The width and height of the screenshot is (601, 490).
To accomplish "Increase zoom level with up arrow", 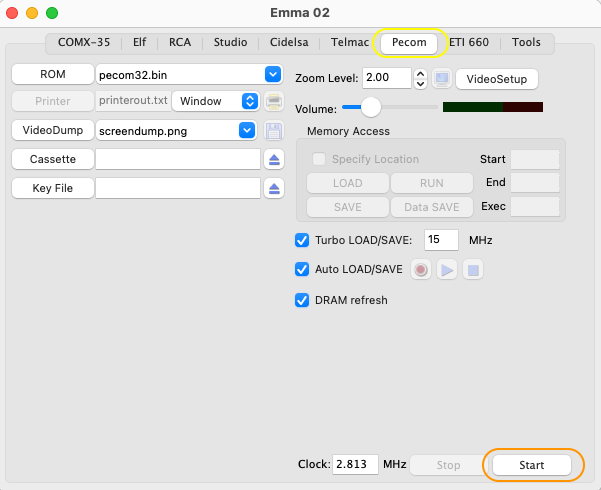I will coord(420,74).
